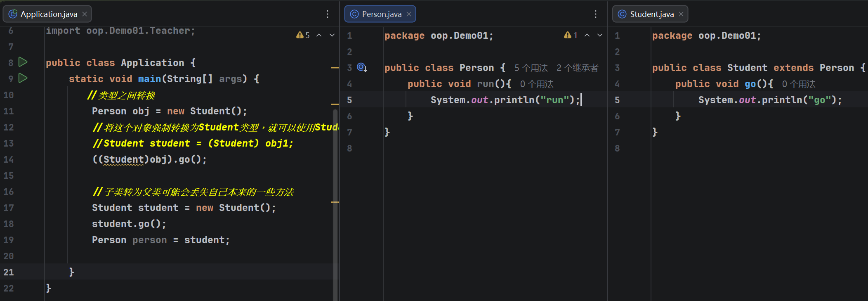Click the 'go' method name in Student.java
The image size is (868, 301).
pos(750,84)
